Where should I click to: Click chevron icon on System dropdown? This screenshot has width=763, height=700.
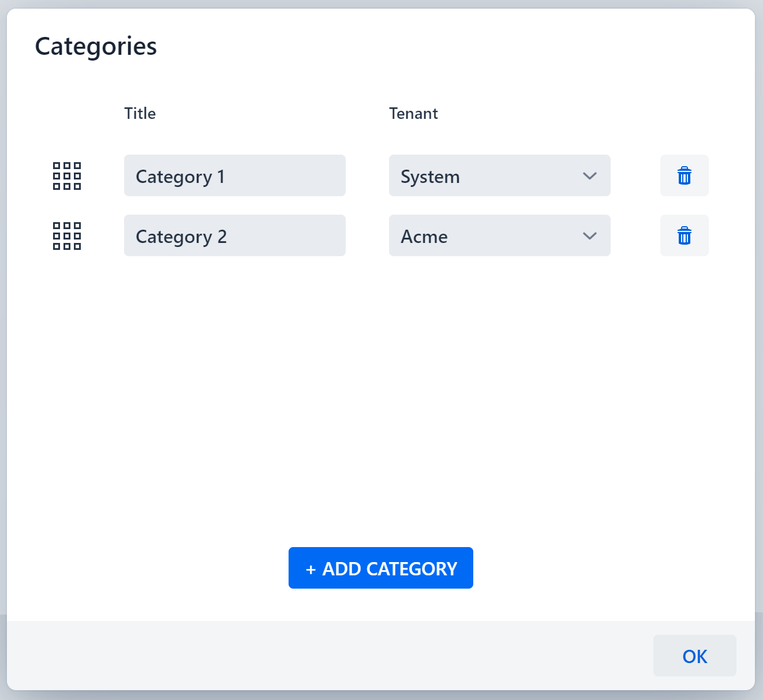pyautogui.click(x=589, y=176)
